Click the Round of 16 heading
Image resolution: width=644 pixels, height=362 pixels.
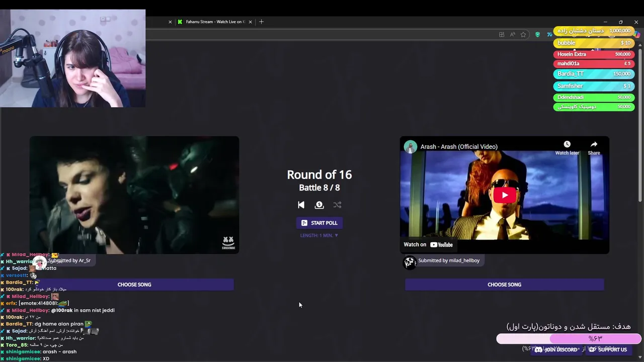tap(319, 174)
